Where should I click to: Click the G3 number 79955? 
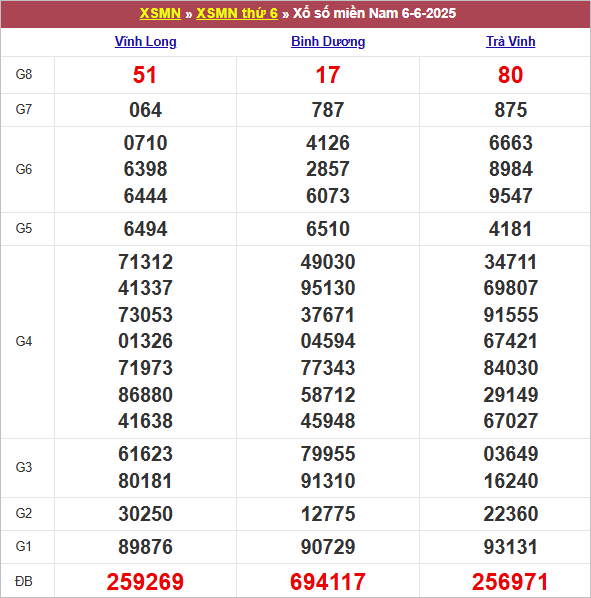click(x=328, y=454)
